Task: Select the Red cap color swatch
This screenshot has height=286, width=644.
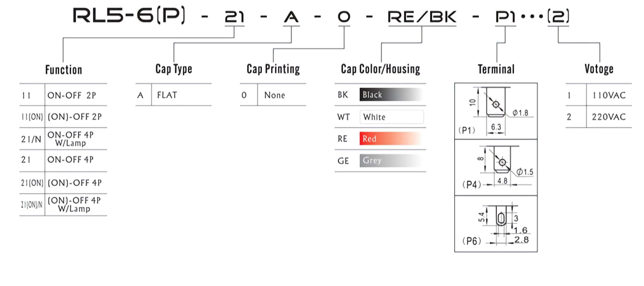Action: [x=391, y=139]
